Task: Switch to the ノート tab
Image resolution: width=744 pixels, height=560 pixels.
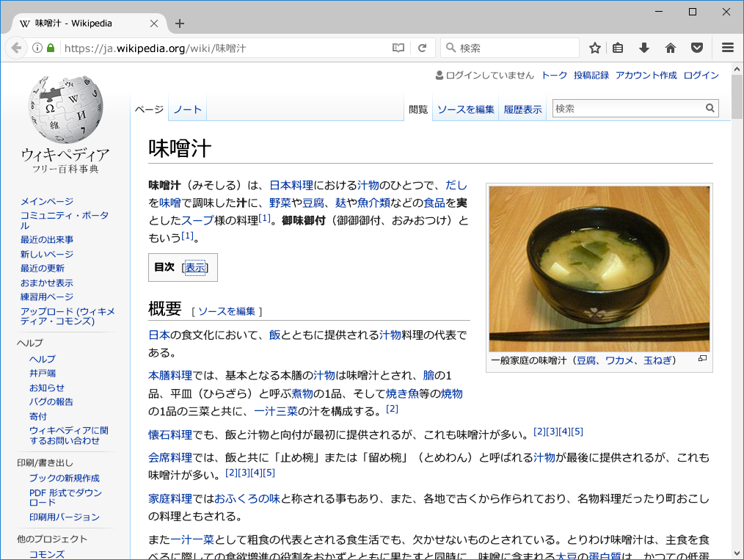Action: pos(187,109)
